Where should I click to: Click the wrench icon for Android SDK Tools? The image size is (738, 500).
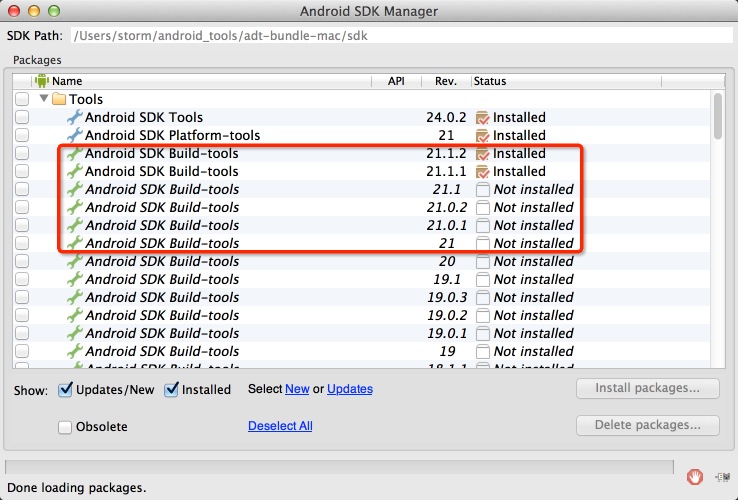click(x=74, y=118)
